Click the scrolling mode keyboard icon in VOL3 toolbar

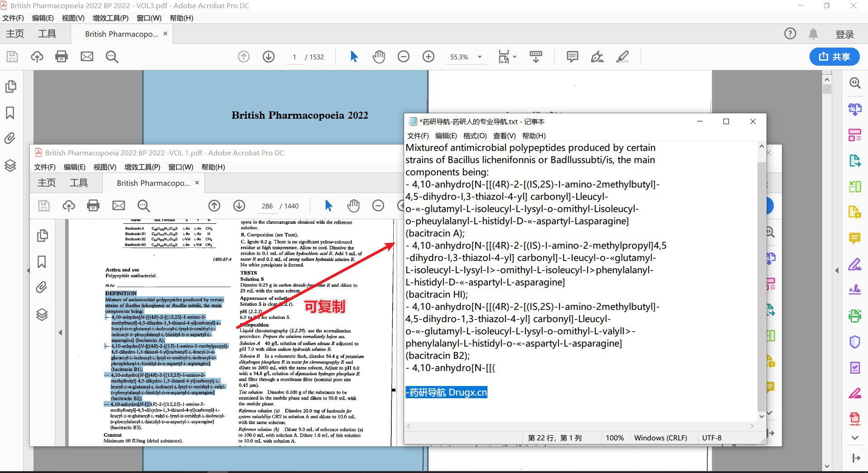coord(536,57)
